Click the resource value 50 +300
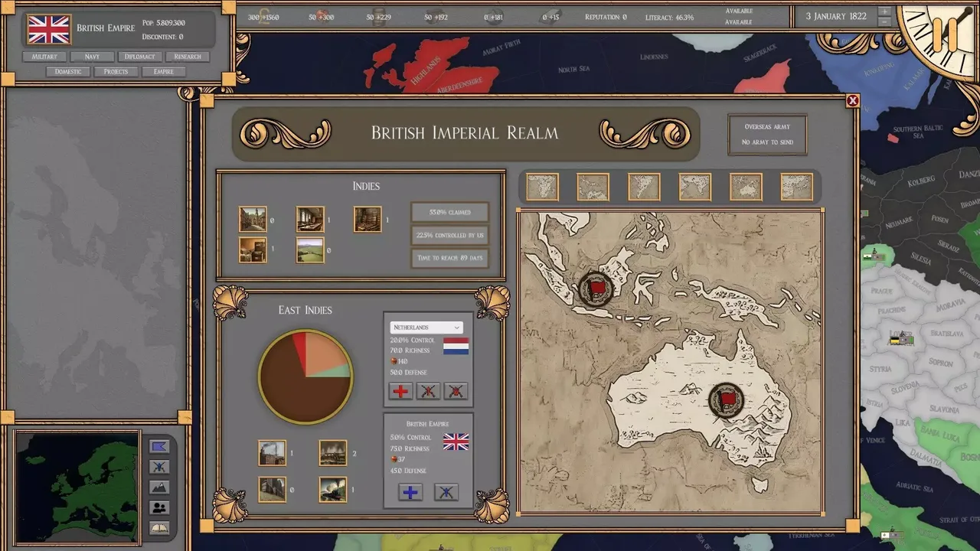Viewport: 980px width, 551px height. (322, 17)
